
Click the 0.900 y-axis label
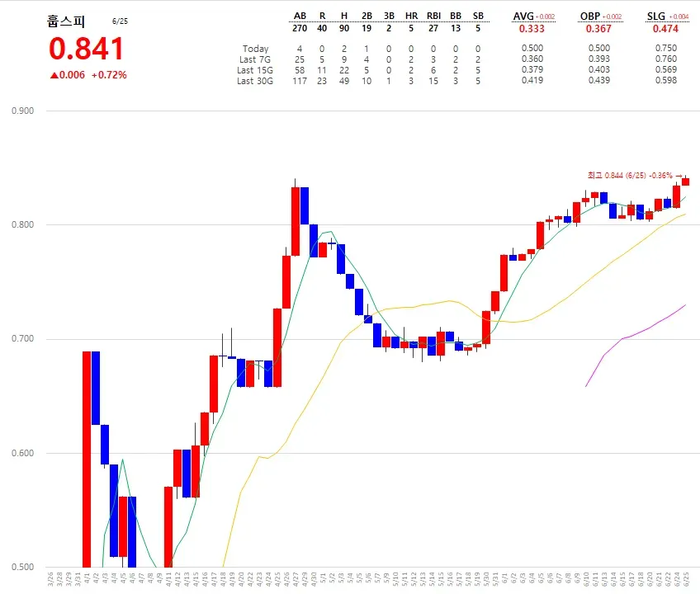(x=23, y=111)
